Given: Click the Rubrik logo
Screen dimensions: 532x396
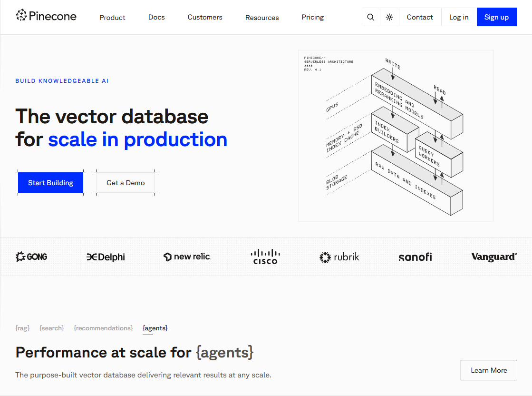Looking at the screenshot, I should pyautogui.click(x=339, y=257).
